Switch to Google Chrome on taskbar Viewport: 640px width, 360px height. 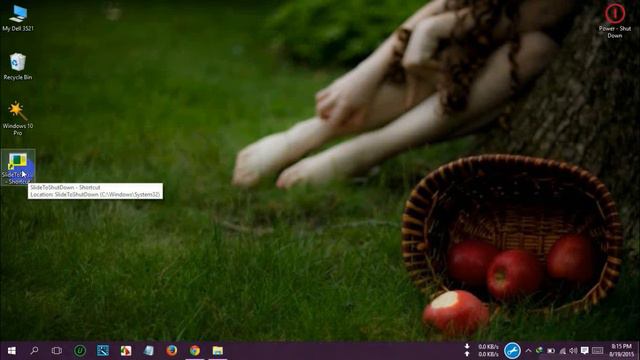pyautogui.click(x=195, y=351)
